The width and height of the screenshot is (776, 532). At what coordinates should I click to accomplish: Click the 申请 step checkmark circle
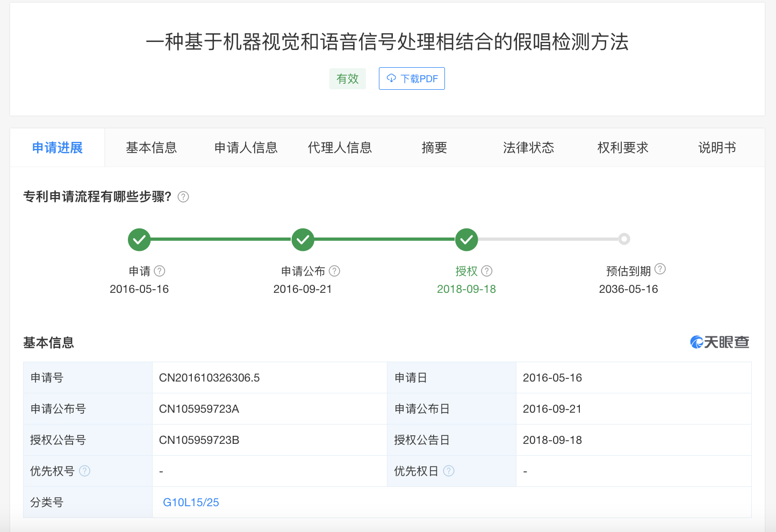click(139, 240)
